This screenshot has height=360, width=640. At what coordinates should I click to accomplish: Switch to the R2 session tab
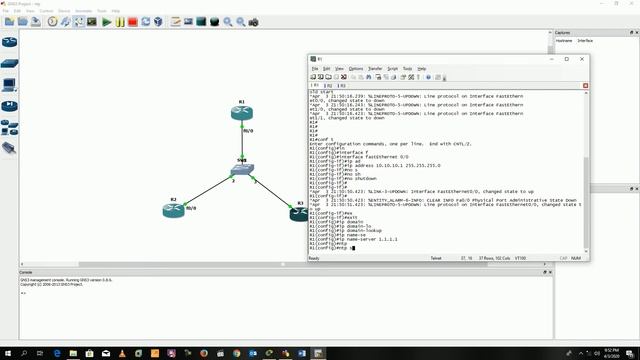328,86
